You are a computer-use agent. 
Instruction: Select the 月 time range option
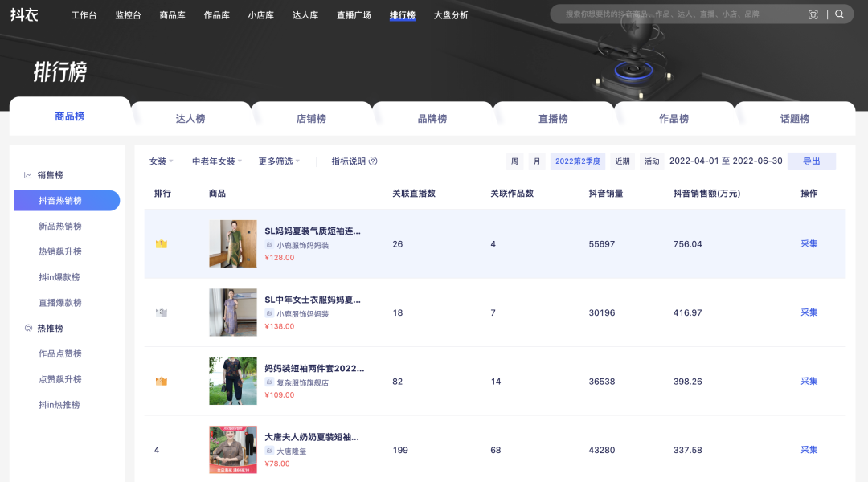pos(537,161)
